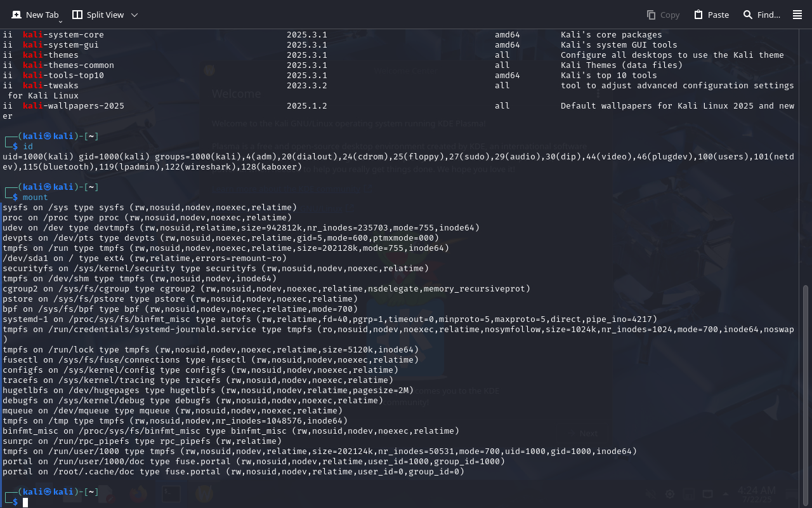Click the 'sysfs on /sys' mount line
812x508 pixels.
click(150, 208)
